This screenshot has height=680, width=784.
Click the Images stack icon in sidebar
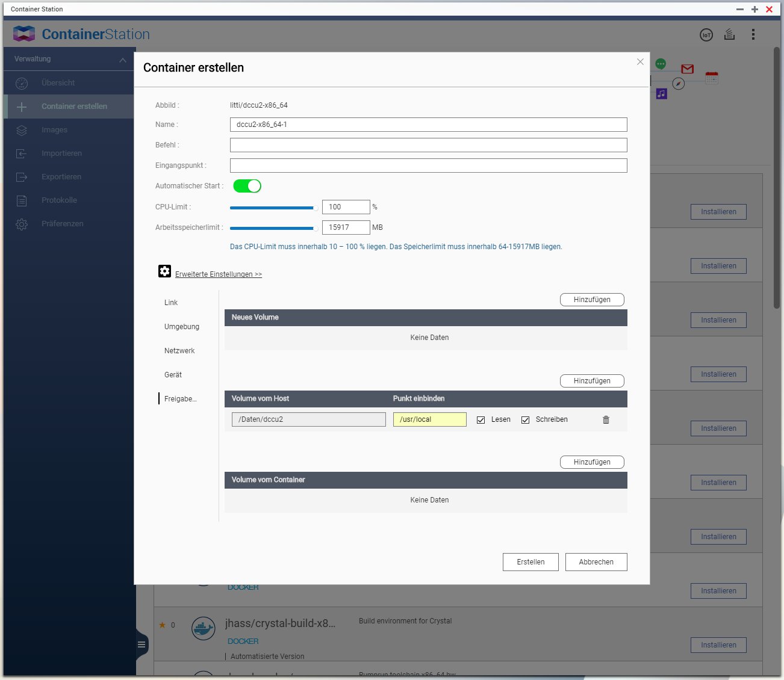(22, 130)
